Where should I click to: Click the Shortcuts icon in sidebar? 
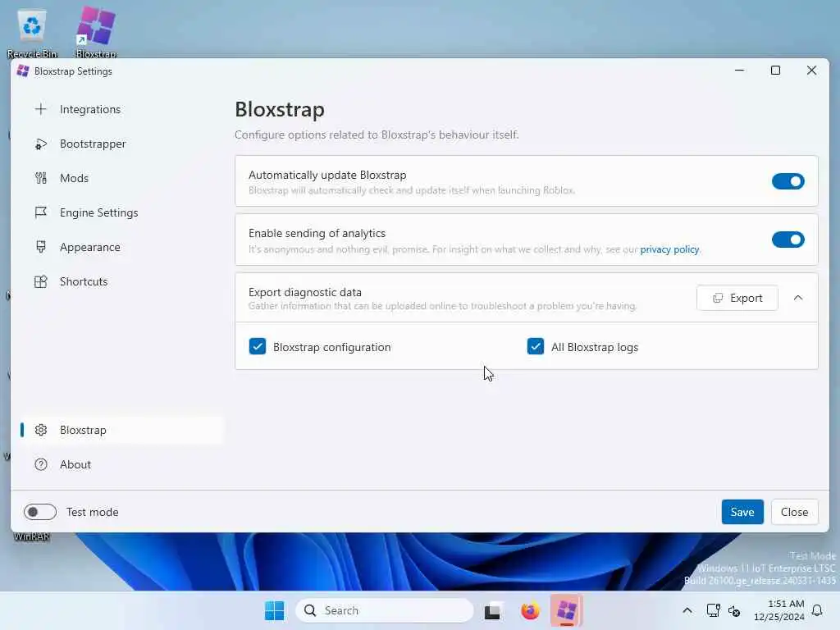click(41, 282)
